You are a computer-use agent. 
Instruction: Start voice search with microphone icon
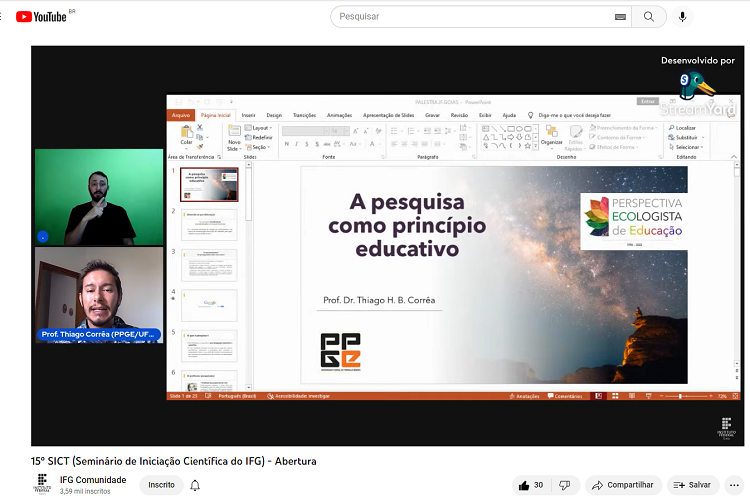tap(683, 17)
